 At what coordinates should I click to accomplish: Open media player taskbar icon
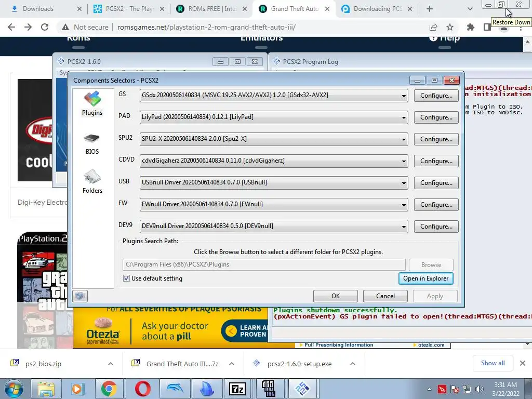77,389
